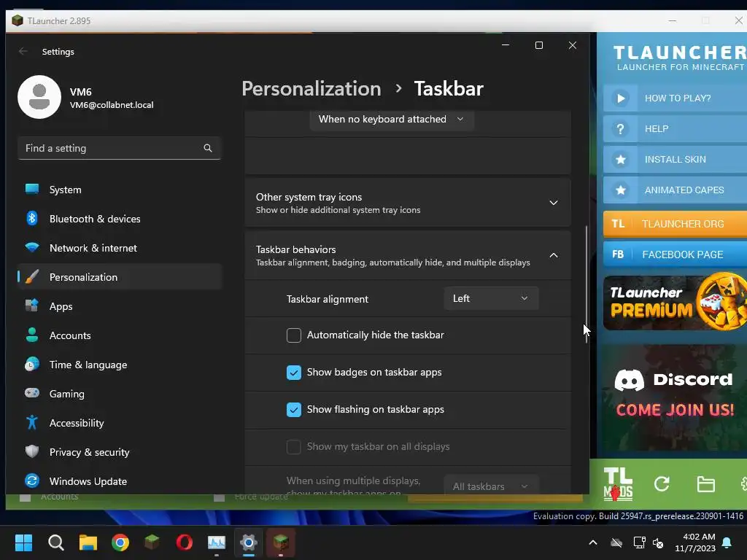
Task: Open Accessibility settings category
Action: (x=119, y=422)
